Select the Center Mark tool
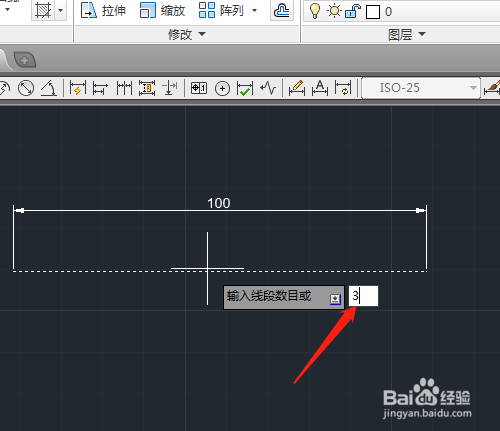 [222, 89]
